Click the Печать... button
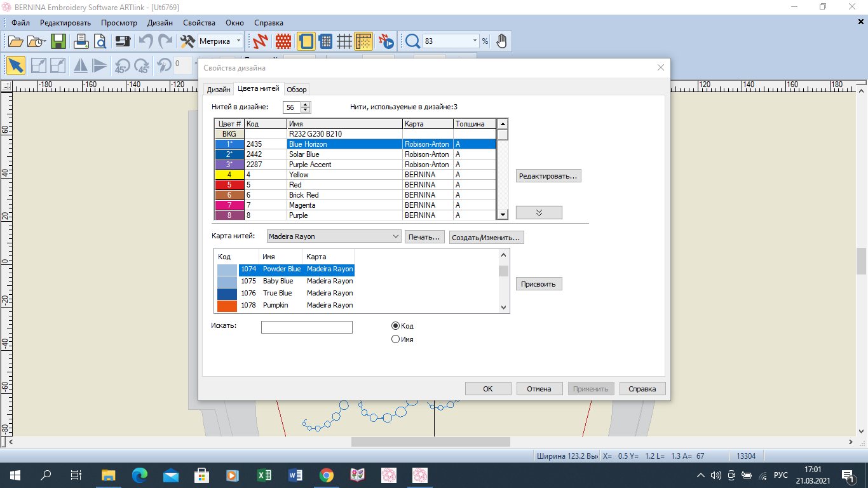 (424, 237)
